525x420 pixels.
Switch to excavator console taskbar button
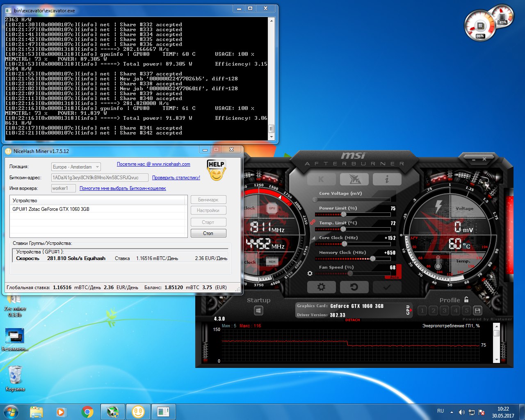tap(164, 412)
